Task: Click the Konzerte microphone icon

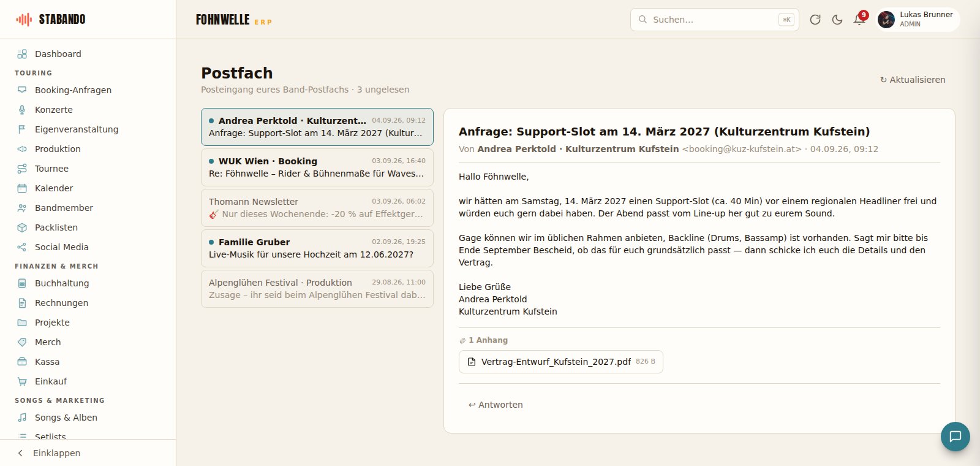Action: click(x=22, y=110)
